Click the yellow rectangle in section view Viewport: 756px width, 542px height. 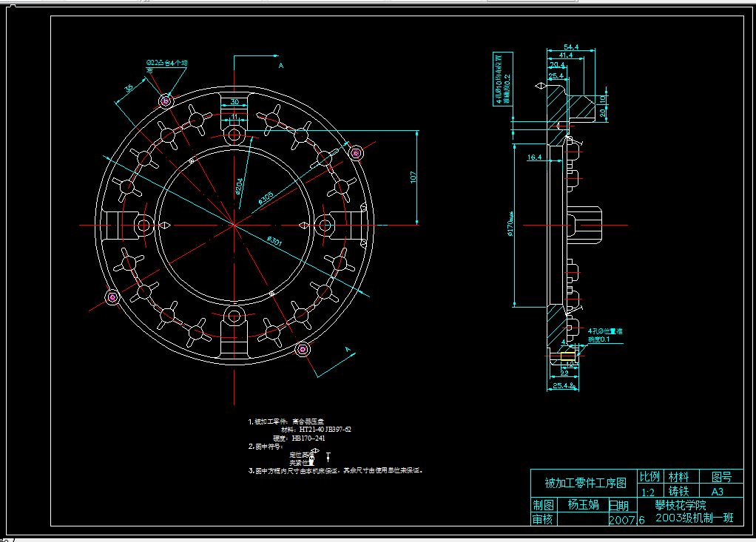[568, 356]
